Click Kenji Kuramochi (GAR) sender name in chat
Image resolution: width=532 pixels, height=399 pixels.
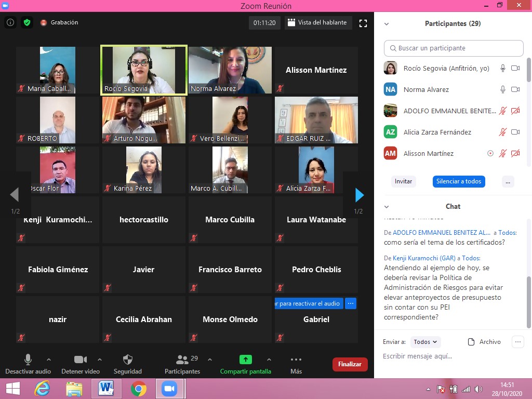424,258
